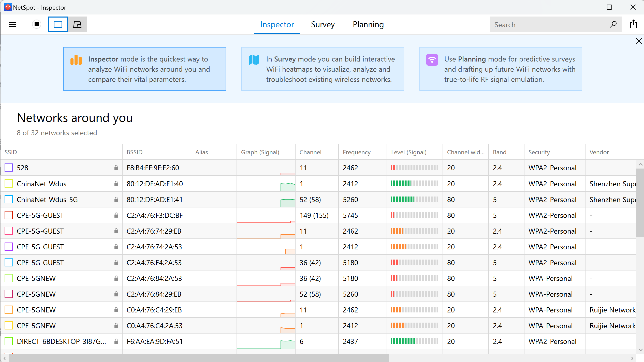Click the horizontal scrollbar right arrow
644x362 pixels.
[632, 358]
